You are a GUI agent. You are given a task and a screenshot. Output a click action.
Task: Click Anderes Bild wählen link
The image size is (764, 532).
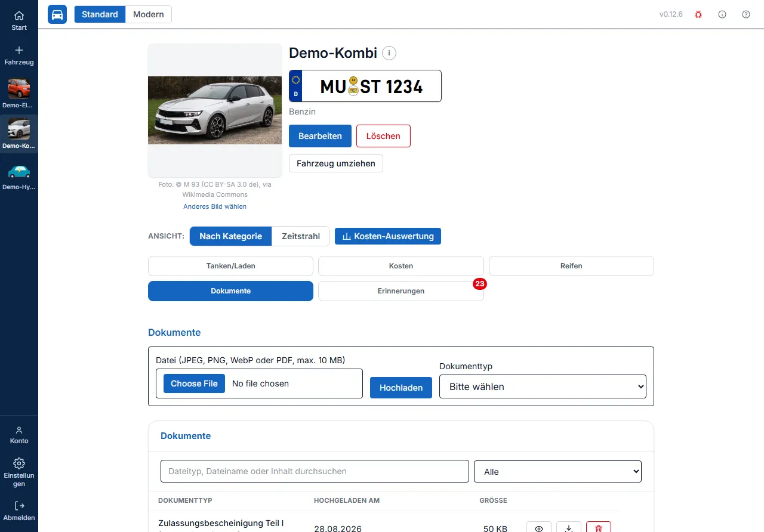pyautogui.click(x=215, y=206)
